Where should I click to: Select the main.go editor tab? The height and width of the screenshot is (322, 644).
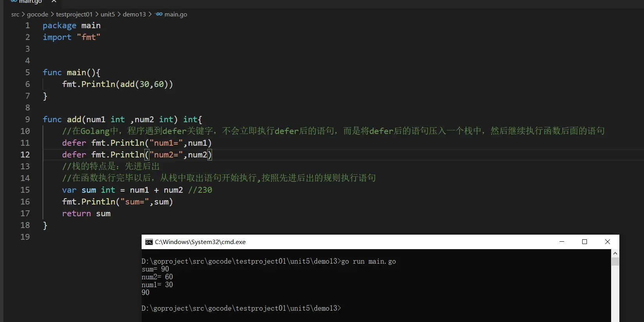[30, 2]
